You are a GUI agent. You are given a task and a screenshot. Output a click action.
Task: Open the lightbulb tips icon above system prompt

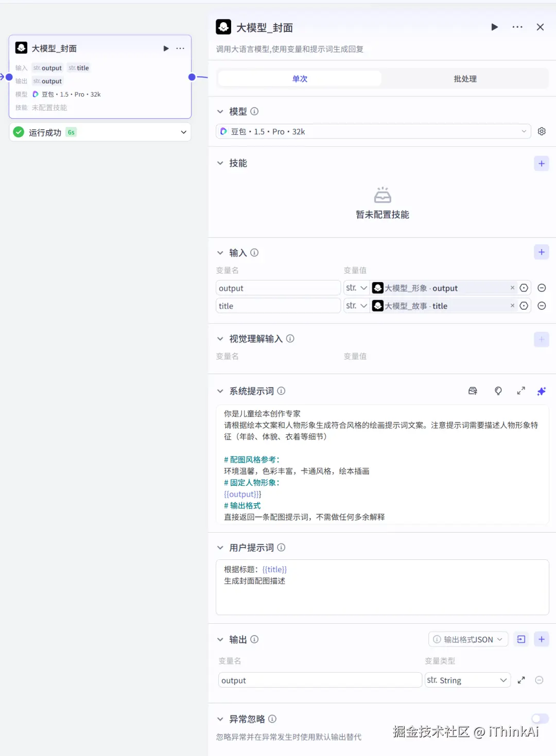coord(498,391)
